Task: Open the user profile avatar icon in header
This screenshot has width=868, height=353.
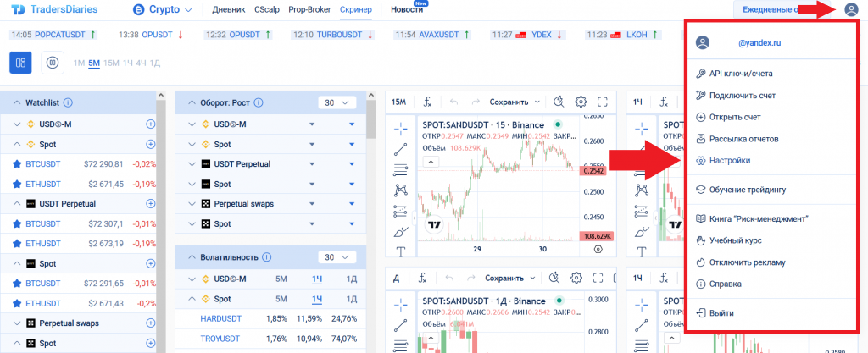Action: click(849, 9)
